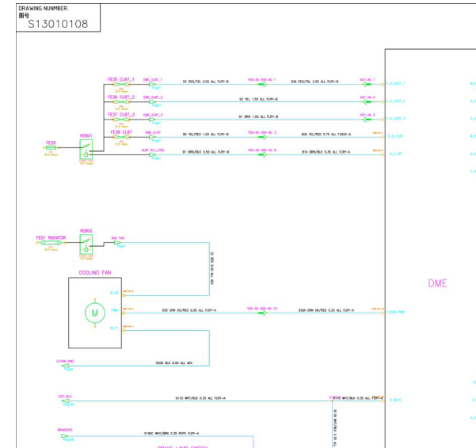Select the FE29 fuse symbol
This screenshot has height=448, width=476.
coord(51,148)
